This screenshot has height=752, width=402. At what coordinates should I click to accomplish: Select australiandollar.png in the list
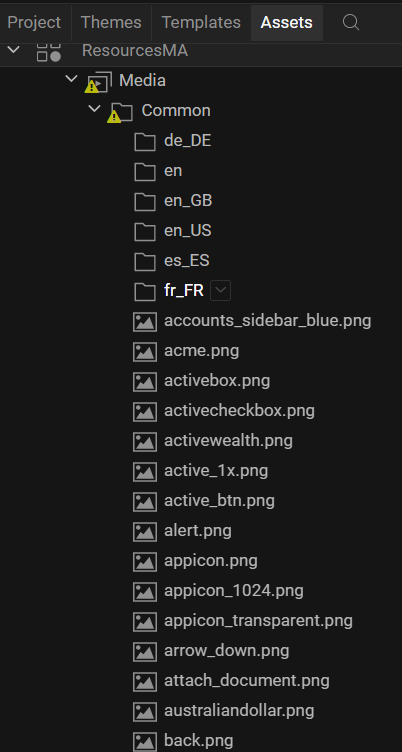[x=239, y=711]
